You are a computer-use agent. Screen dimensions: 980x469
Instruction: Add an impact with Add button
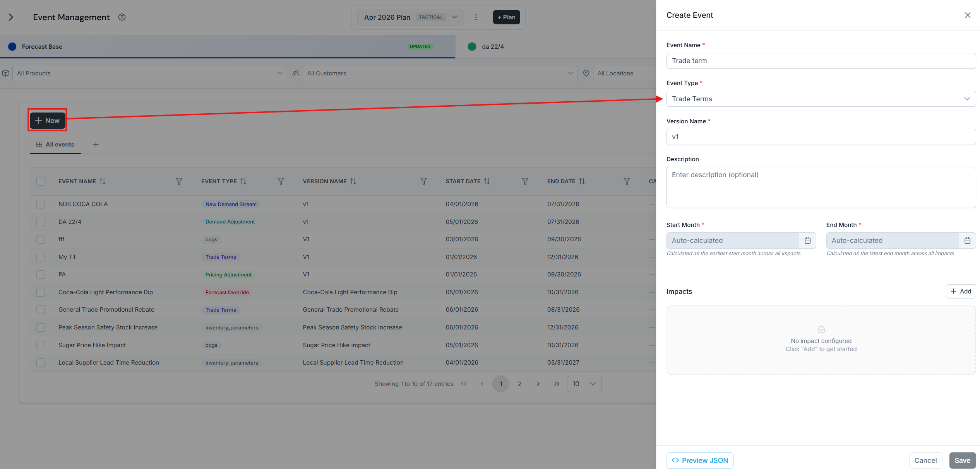click(961, 292)
